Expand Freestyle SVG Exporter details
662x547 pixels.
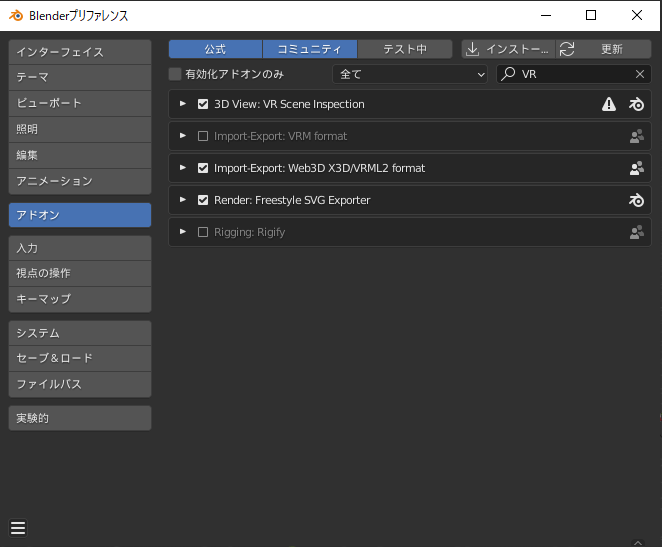pyautogui.click(x=183, y=200)
